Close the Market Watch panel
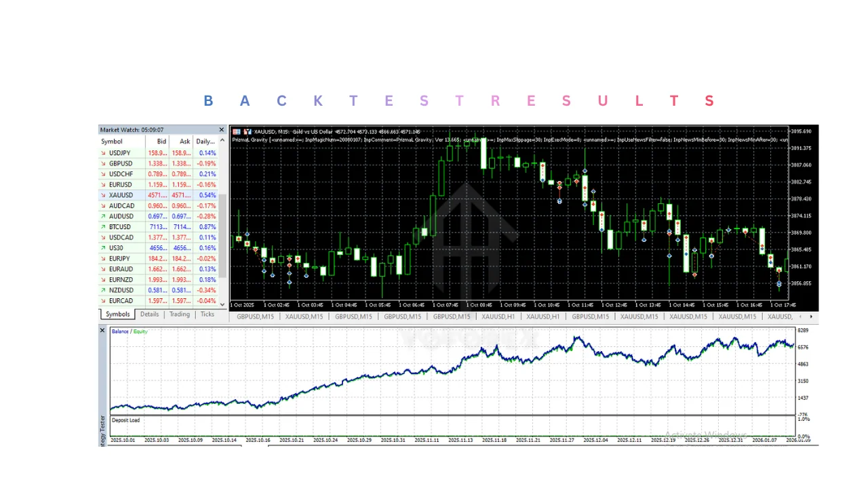Image resolution: width=868 pixels, height=488 pixels. [221, 129]
